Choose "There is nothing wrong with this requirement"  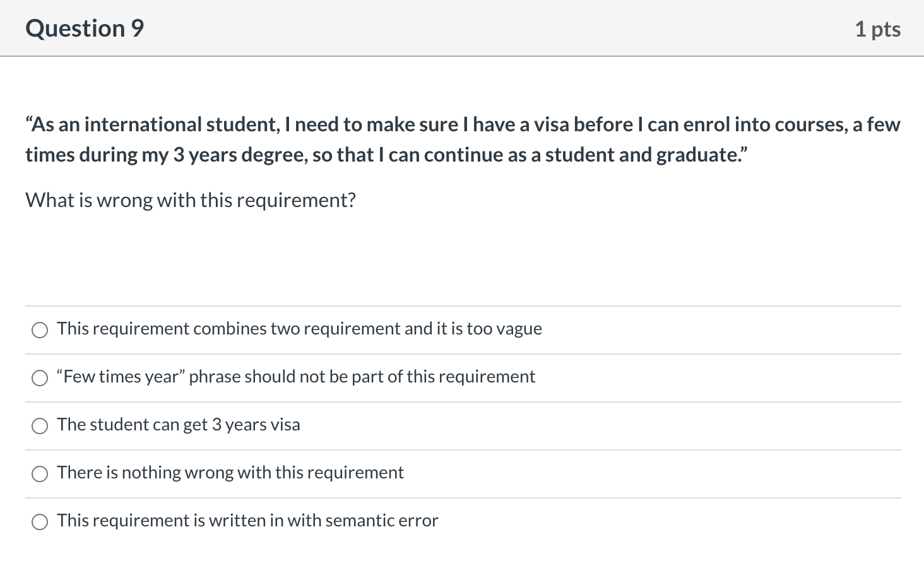point(230,473)
